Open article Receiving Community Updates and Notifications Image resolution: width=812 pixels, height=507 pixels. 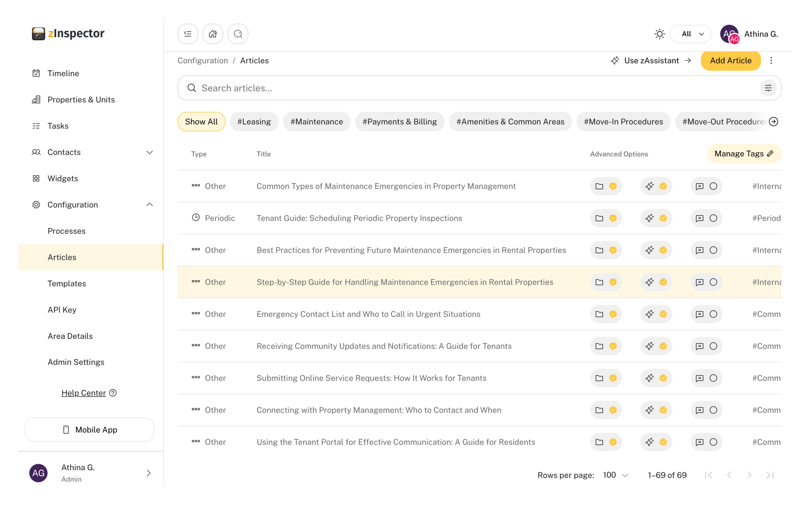pos(384,346)
